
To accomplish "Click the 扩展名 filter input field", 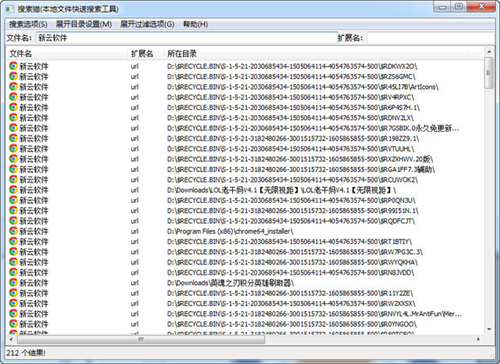I will (x=430, y=38).
